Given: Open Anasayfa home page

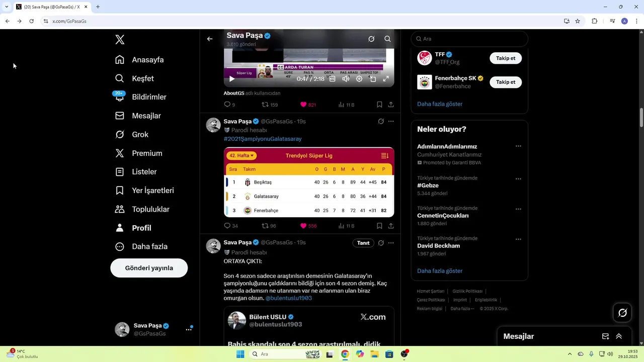Looking at the screenshot, I should click(x=139, y=60).
